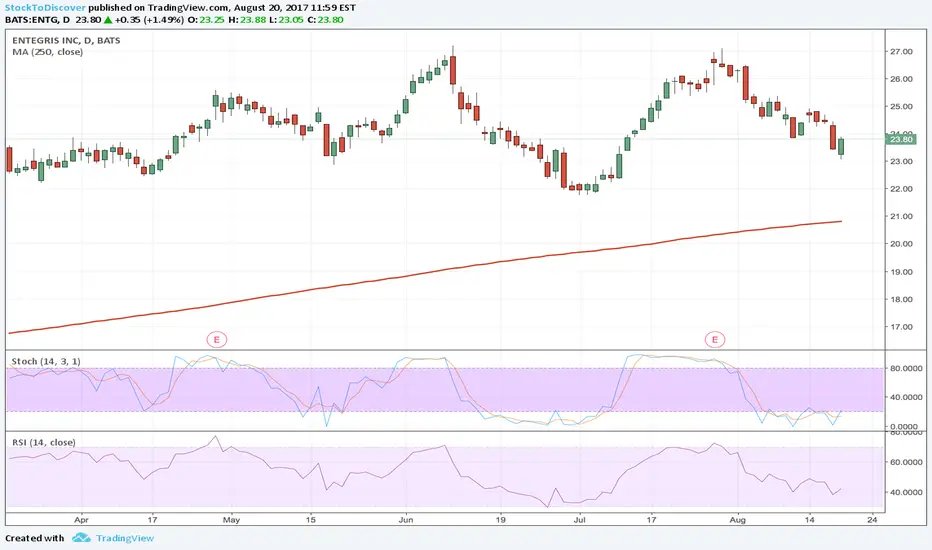Click the May date axis label

(x=231, y=520)
